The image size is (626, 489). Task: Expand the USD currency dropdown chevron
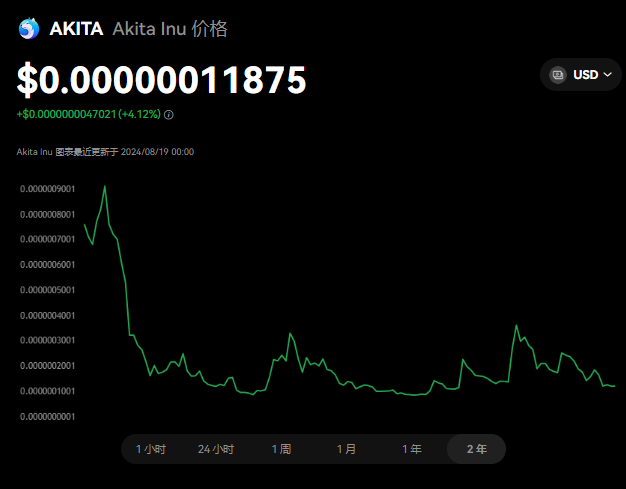[x=607, y=75]
